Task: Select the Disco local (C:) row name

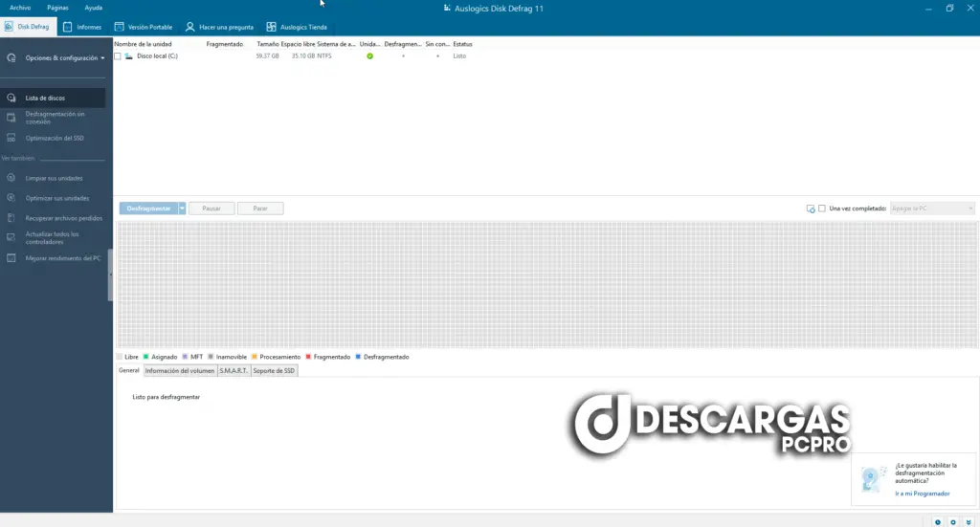Action: [157, 56]
